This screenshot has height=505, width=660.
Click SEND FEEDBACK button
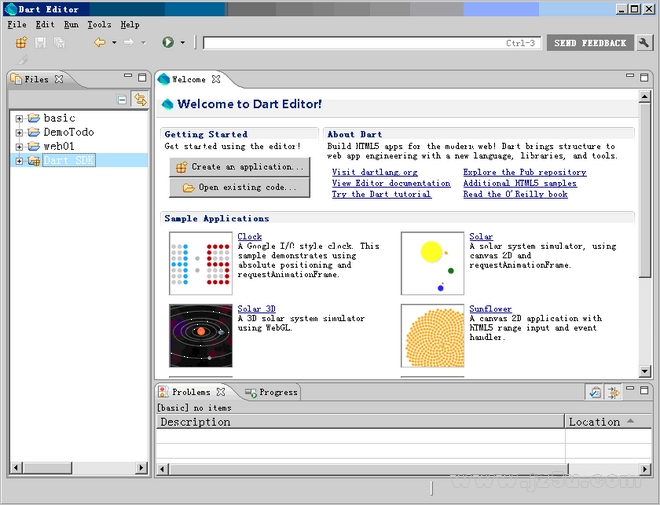[x=590, y=43]
